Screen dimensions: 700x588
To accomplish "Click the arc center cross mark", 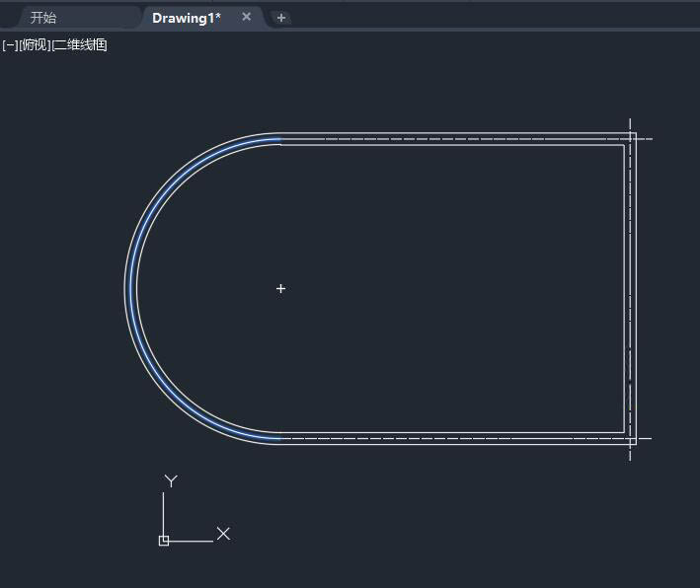I will (280, 289).
